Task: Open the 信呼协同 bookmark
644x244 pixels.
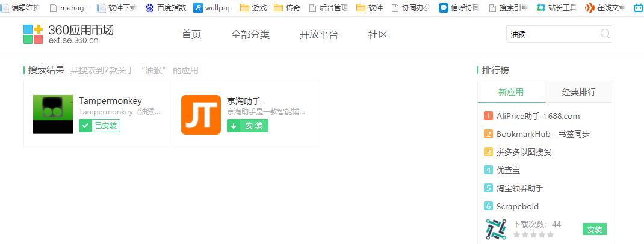Action: point(459,7)
